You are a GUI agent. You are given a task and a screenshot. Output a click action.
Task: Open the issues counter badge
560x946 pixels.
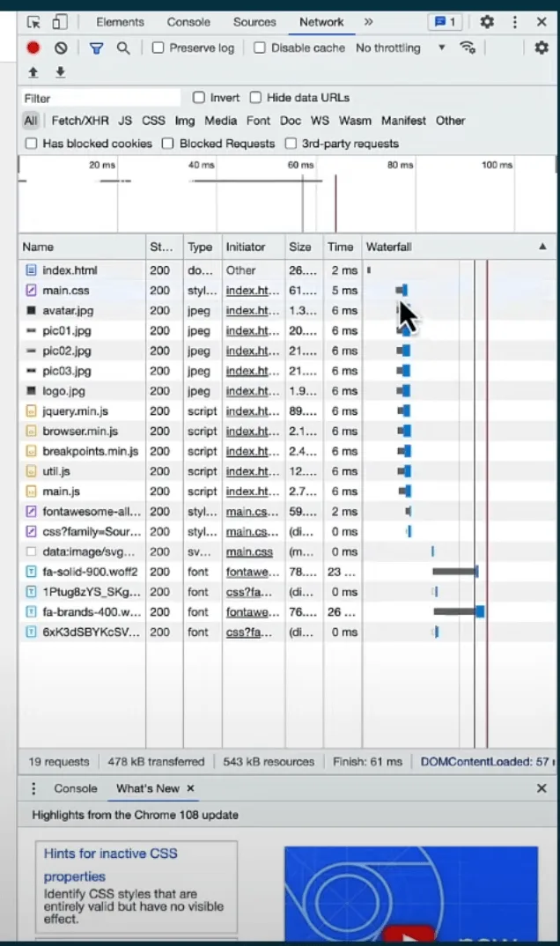point(445,22)
